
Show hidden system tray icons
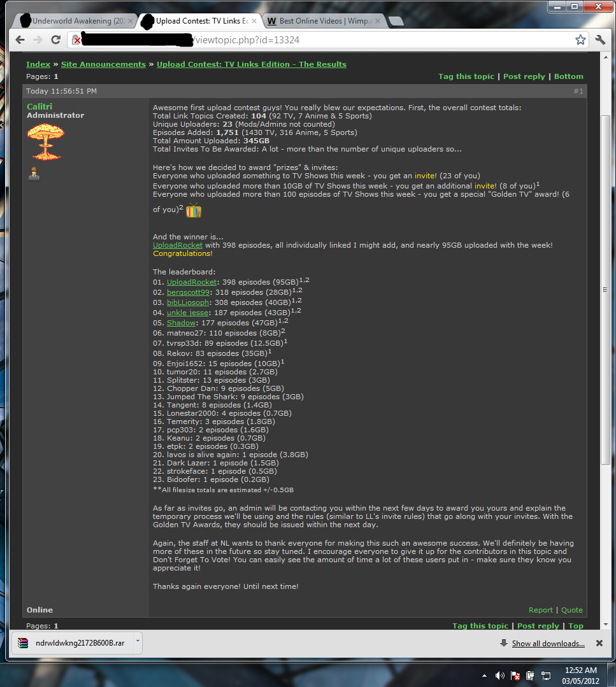point(485,676)
